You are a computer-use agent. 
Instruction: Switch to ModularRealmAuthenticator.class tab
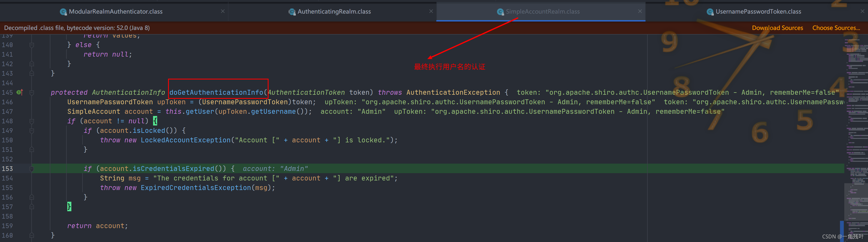tap(115, 11)
